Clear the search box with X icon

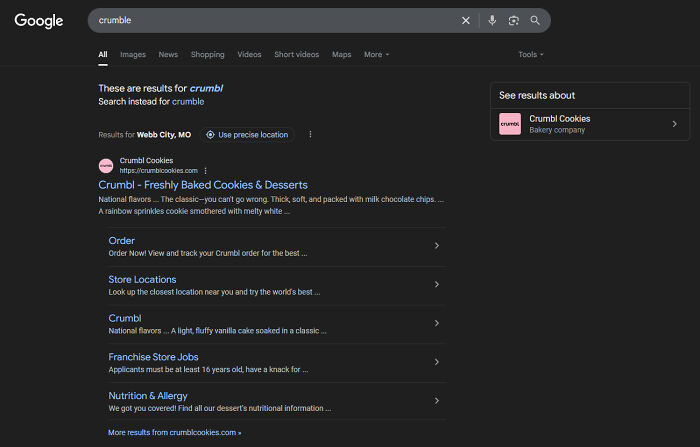(x=466, y=21)
